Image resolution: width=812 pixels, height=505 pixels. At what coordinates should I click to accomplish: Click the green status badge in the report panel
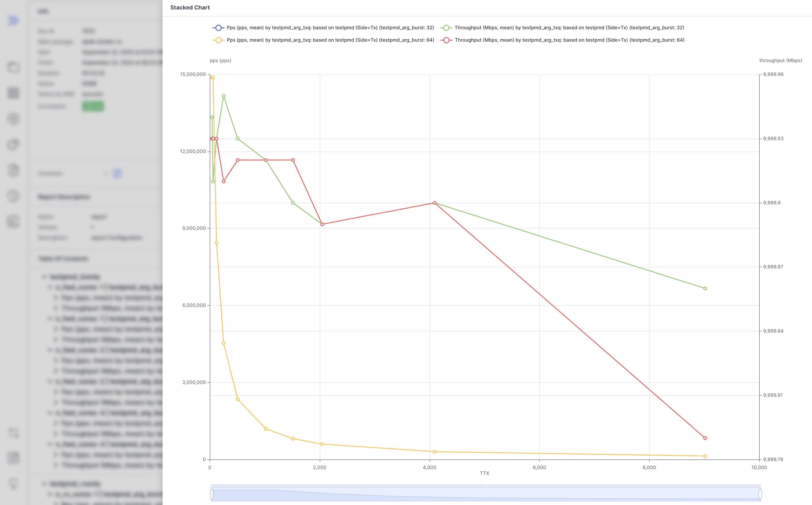93,106
